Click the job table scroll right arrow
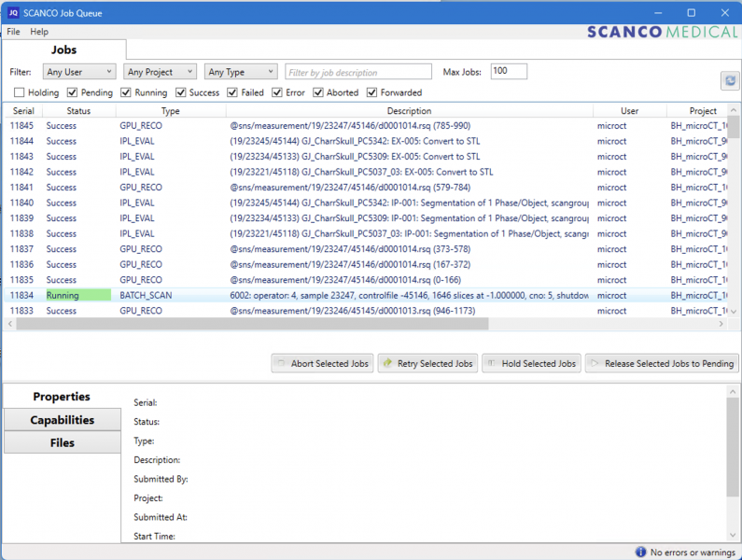Screen dimensions: 742x560 click(x=721, y=324)
